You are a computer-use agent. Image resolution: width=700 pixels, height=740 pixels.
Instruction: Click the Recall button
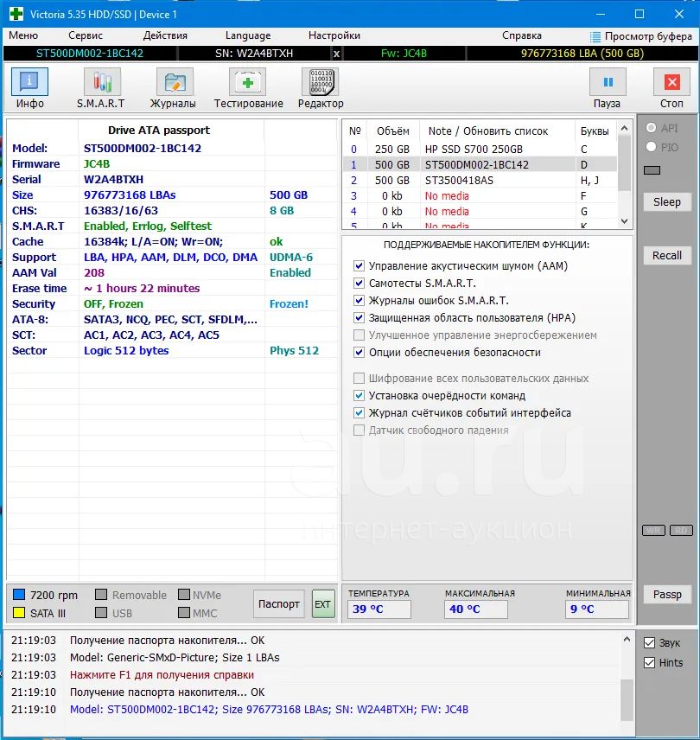point(667,255)
